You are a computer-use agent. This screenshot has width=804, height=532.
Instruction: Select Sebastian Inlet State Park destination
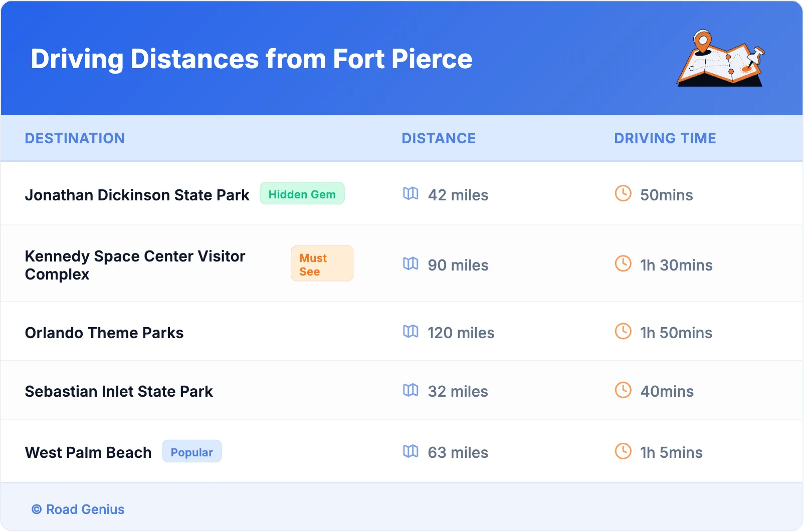[119, 392]
